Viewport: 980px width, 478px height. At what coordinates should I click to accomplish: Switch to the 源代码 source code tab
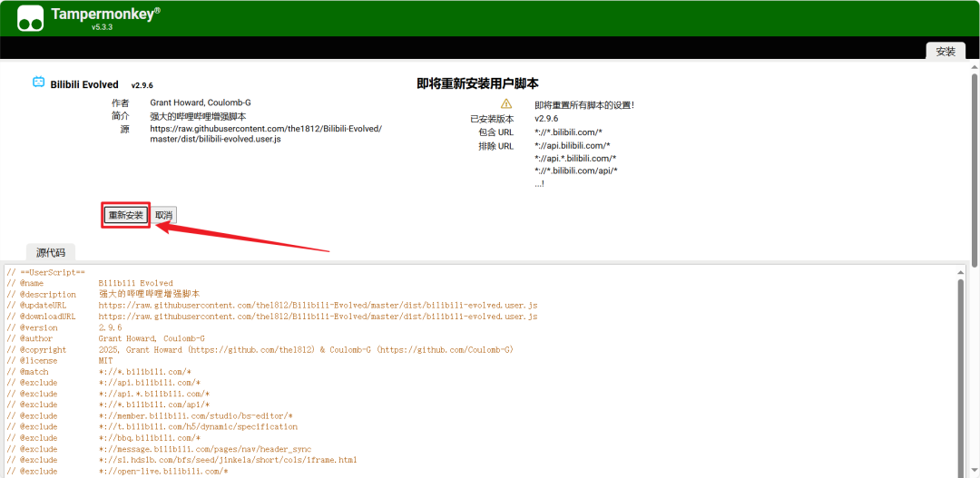click(x=50, y=252)
